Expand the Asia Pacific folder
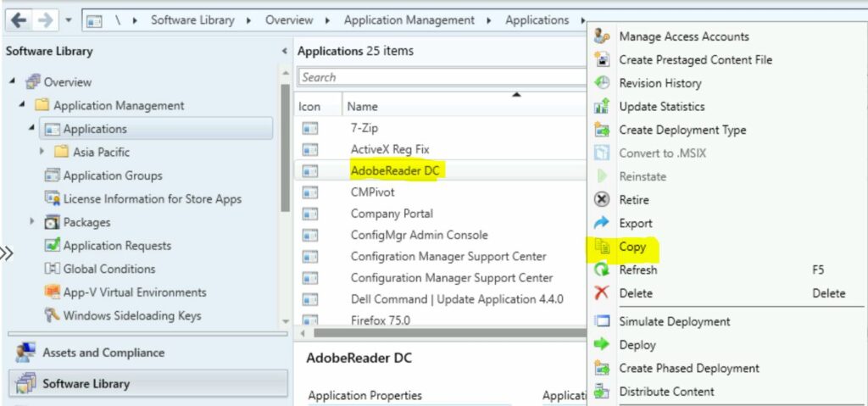This screenshot has height=406, width=868. pyautogui.click(x=42, y=151)
